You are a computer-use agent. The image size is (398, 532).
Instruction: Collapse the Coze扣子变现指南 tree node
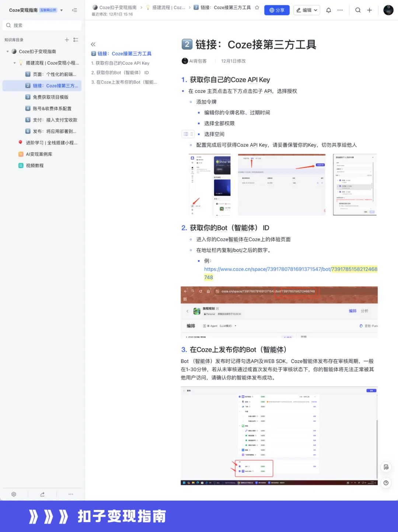pos(8,52)
